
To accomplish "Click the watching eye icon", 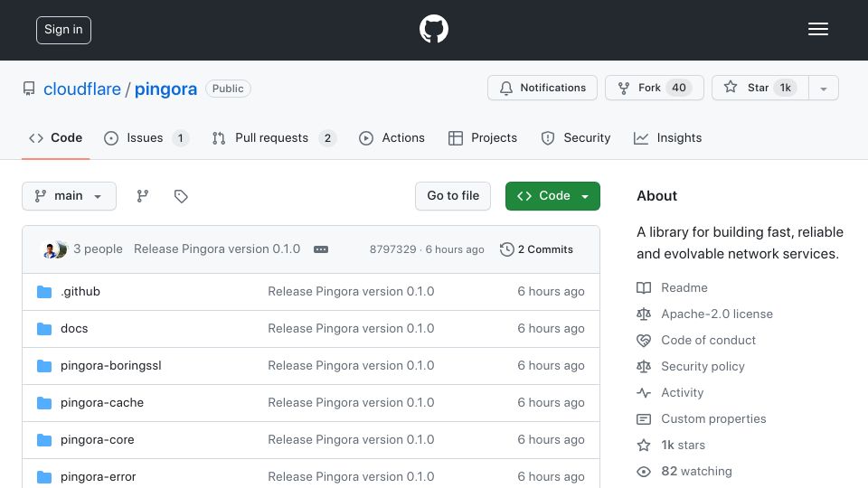I will tap(644, 472).
